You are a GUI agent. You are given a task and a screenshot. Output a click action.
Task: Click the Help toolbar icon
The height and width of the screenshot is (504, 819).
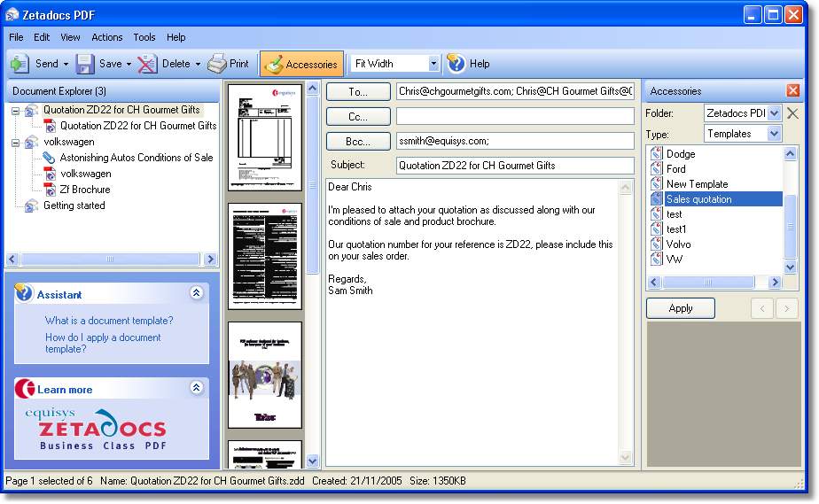point(456,64)
